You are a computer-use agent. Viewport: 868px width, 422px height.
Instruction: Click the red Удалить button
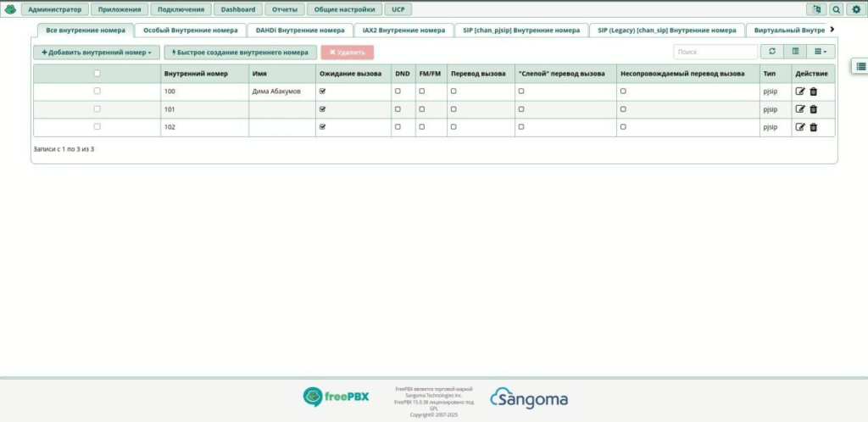tap(347, 52)
